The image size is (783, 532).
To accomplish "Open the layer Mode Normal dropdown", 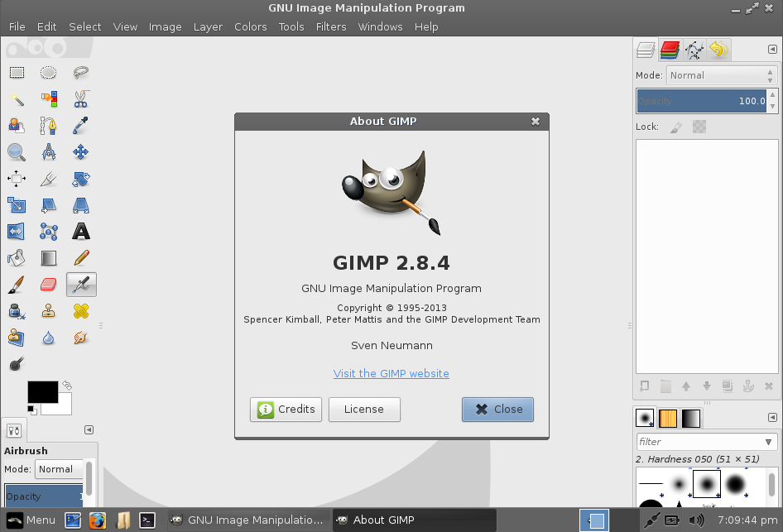I will click(722, 75).
